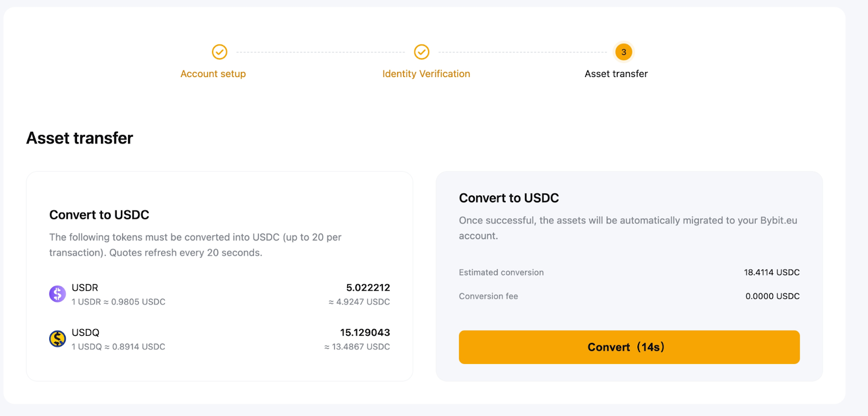Select the Asset transfer step label
Screen dimensions: 868x416
point(616,74)
